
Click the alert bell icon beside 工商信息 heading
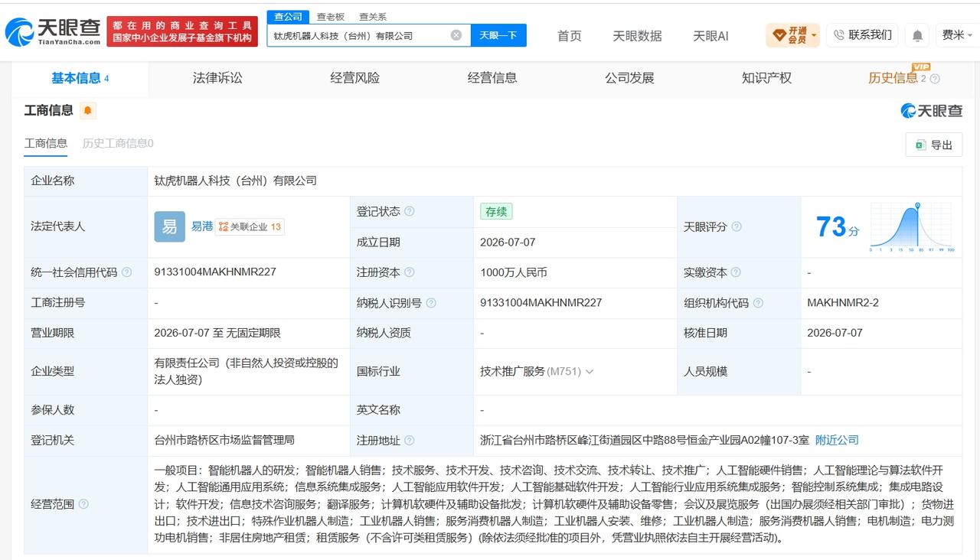pos(88,110)
